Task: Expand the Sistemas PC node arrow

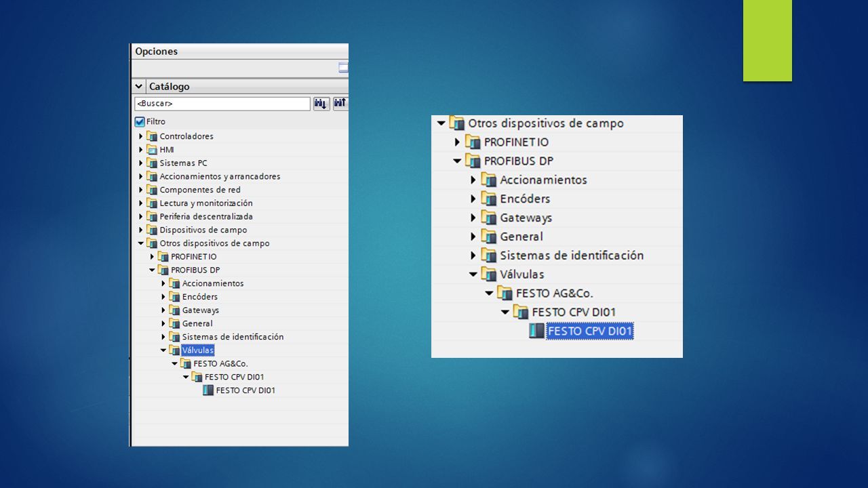Action: (x=141, y=163)
